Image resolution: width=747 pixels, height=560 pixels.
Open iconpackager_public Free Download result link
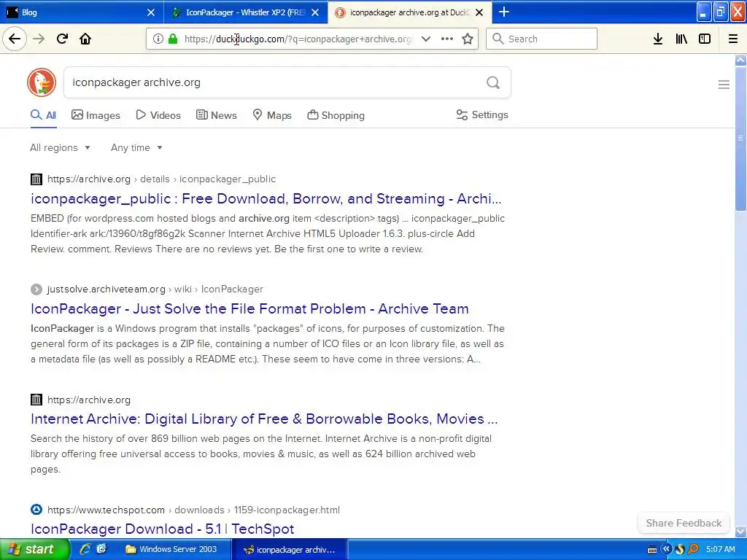point(266,198)
